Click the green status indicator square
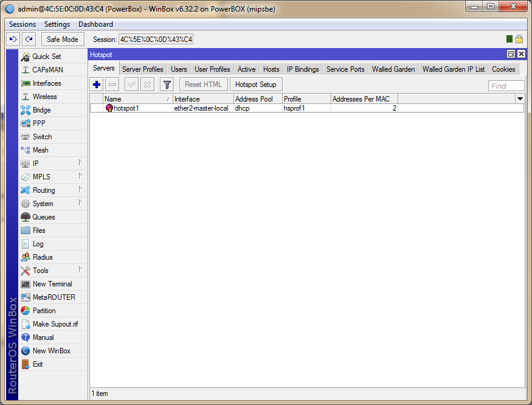The image size is (532, 405). [510, 40]
